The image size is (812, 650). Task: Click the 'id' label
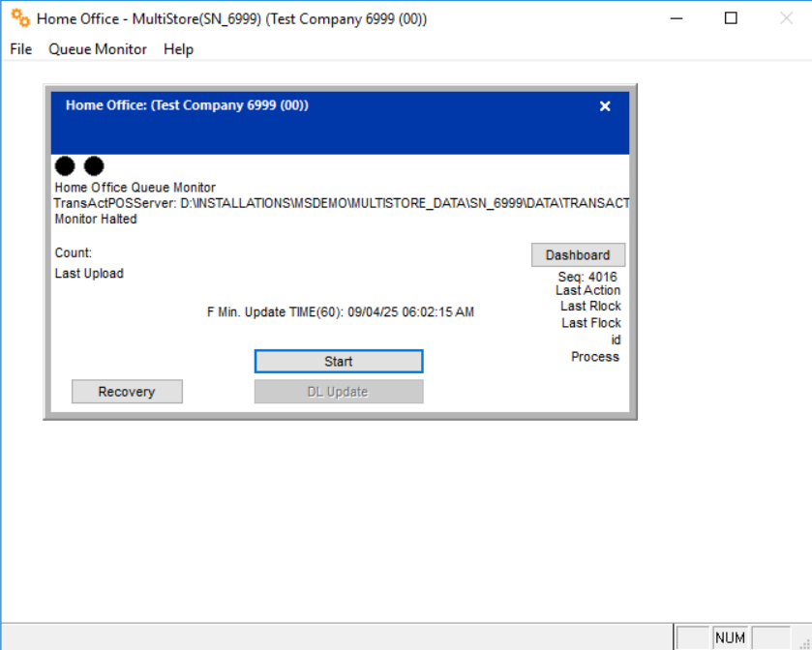click(x=616, y=340)
